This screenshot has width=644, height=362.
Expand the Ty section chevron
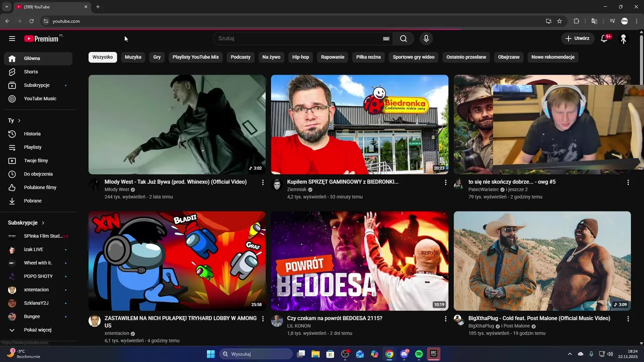[x=19, y=121]
